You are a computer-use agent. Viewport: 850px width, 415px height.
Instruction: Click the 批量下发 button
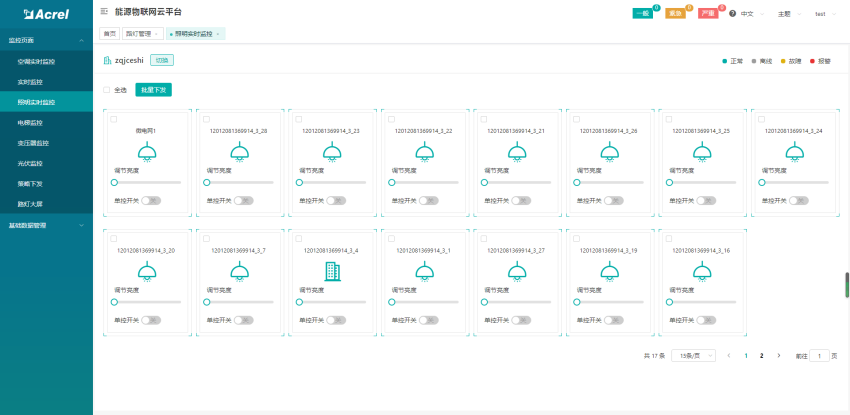pos(153,90)
